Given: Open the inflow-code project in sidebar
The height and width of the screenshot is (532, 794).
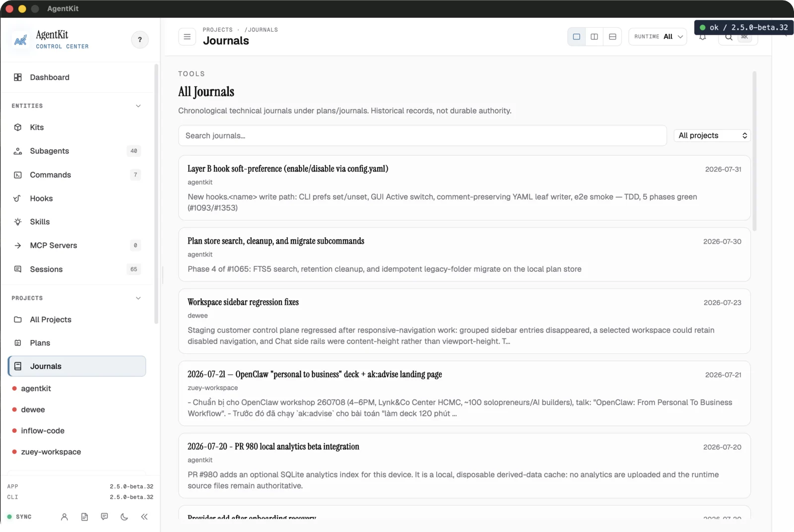Looking at the screenshot, I should click(x=43, y=431).
